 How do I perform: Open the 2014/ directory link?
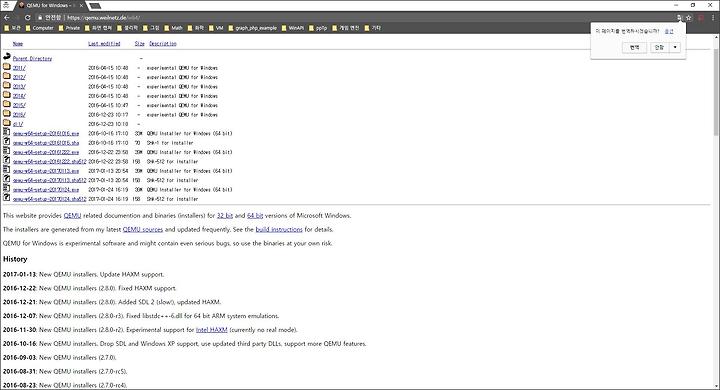[19, 96]
